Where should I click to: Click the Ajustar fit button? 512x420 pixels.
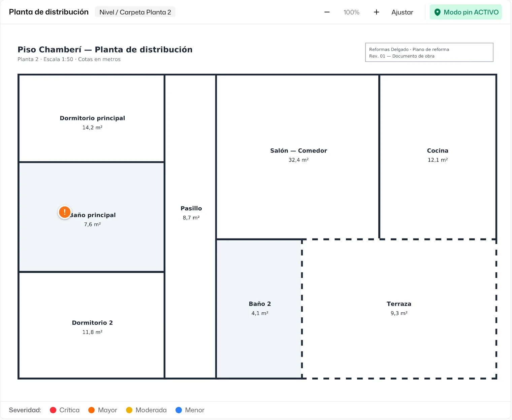pos(402,12)
